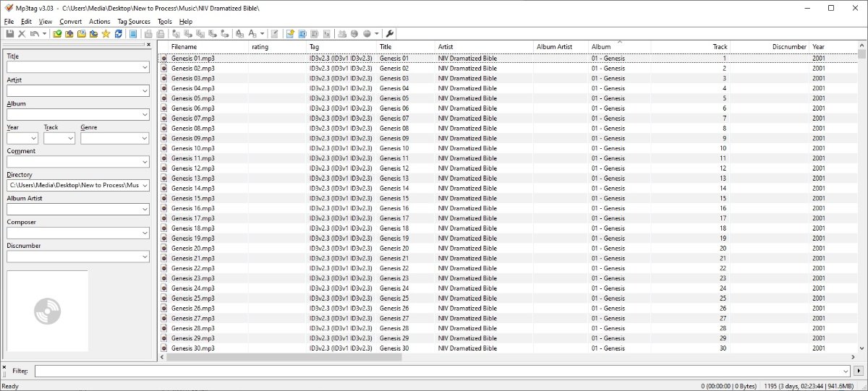Click the cover art placeholder image
This screenshot has height=391, width=868.
pyautogui.click(x=48, y=311)
